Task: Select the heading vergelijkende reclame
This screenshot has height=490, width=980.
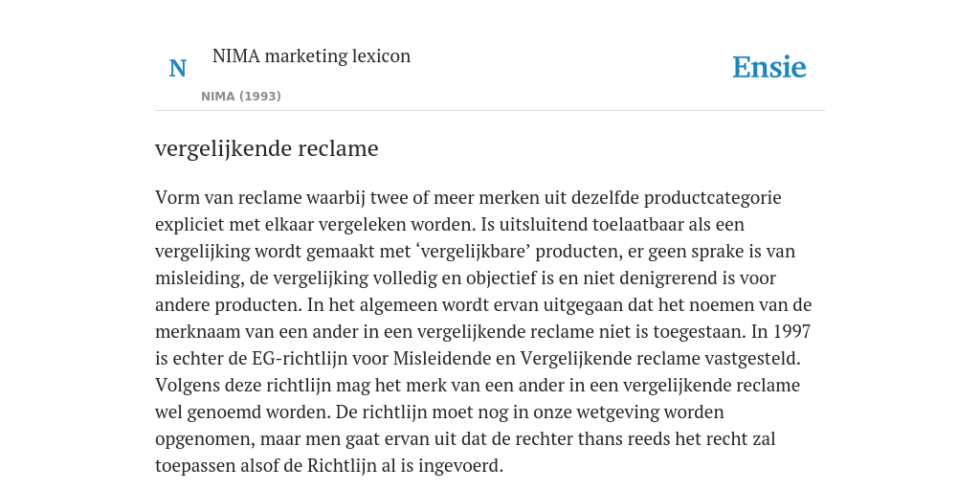Action: 267,148
